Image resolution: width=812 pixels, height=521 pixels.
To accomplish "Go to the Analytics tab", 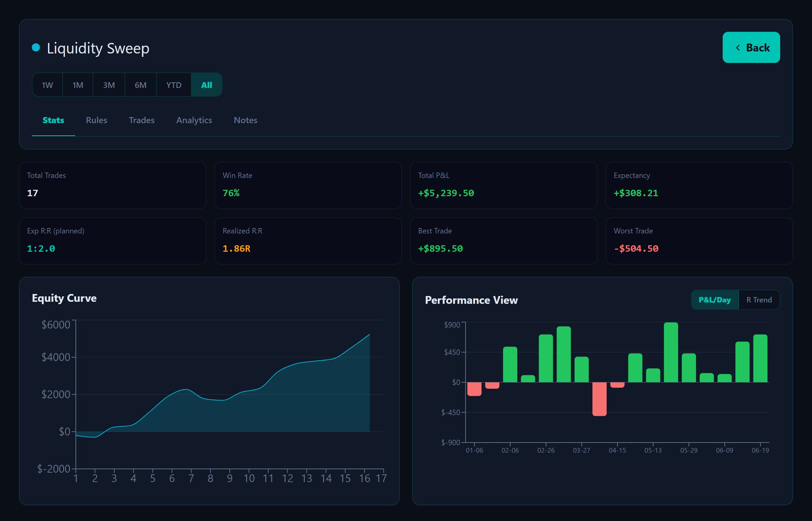I will pos(194,120).
